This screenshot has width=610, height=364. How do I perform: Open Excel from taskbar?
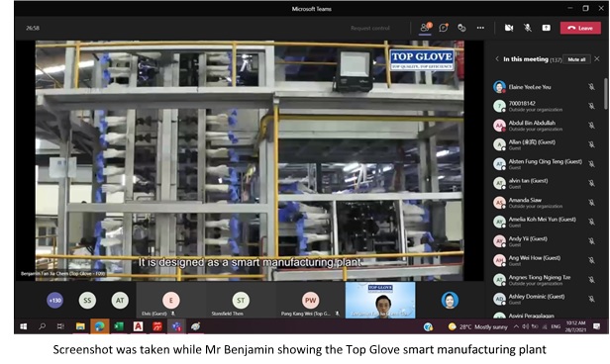coord(119,326)
